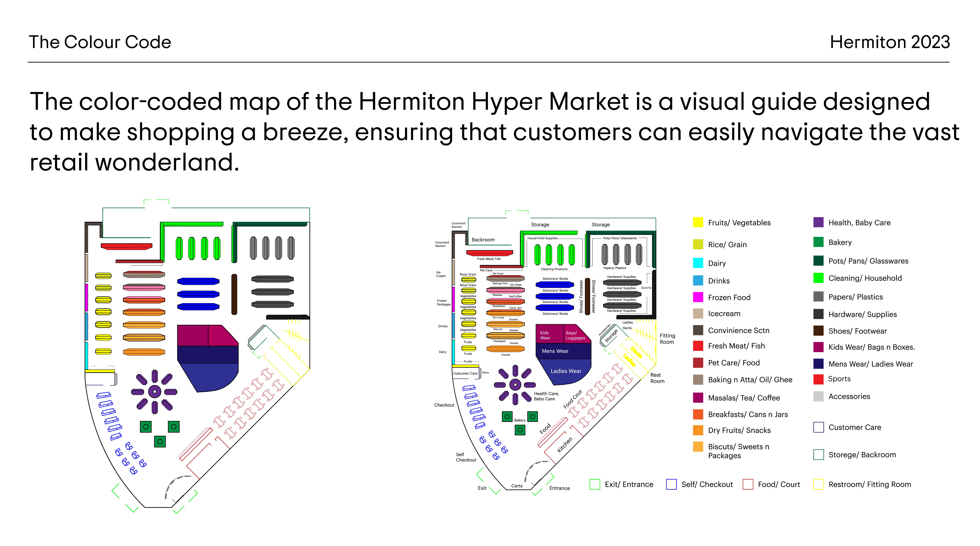The height and width of the screenshot is (546, 980).
Task: Click the purple Health Care circular display center
Action: (x=515, y=385)
